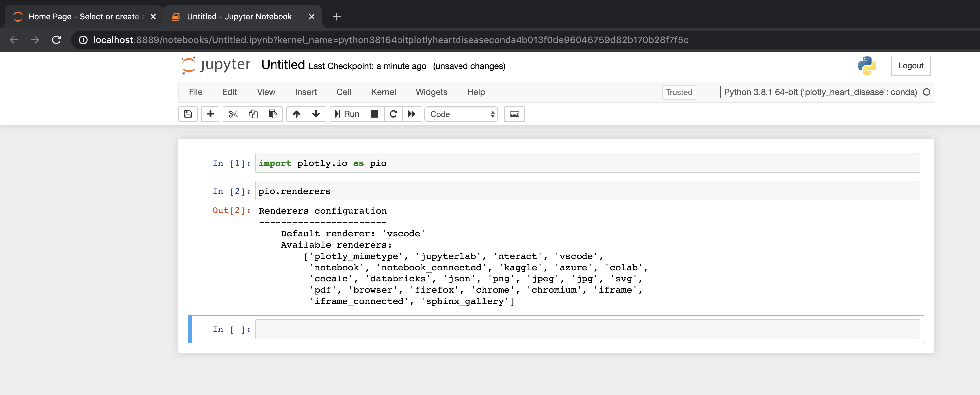Open the Code cell type dropdown
980x395 pixels.
pyautogui.click(x=461, y=114)
